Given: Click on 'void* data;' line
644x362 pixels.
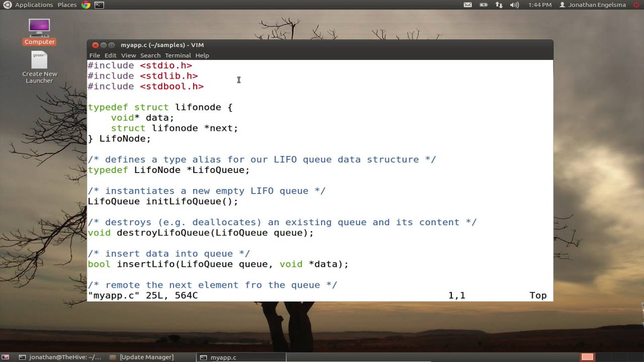Looking at the screenshot, I should 142,118.
